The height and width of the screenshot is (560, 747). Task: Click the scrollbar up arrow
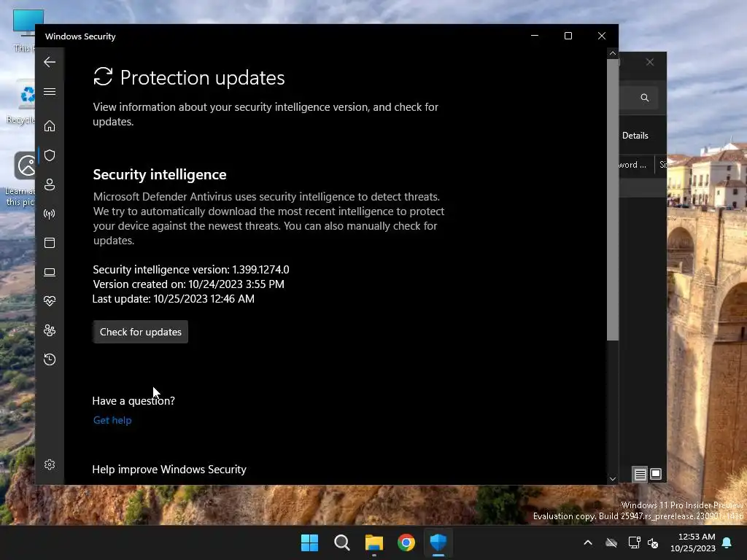pyautogui.click(x=613, y=53)
